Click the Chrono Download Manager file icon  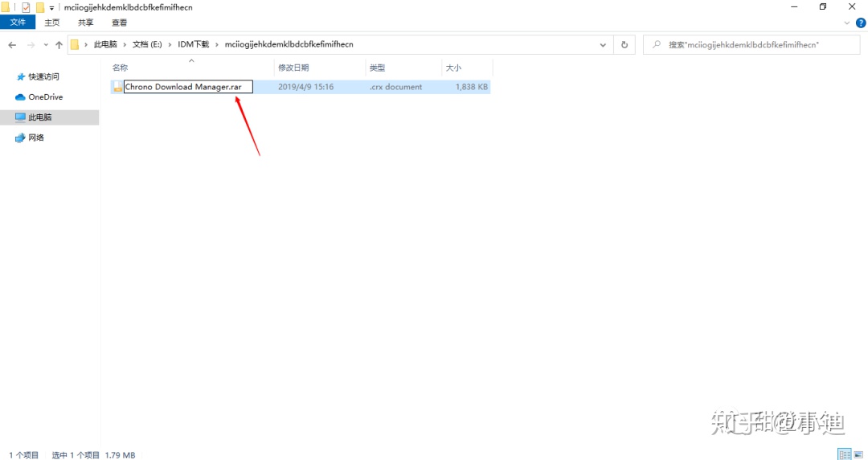117,87
